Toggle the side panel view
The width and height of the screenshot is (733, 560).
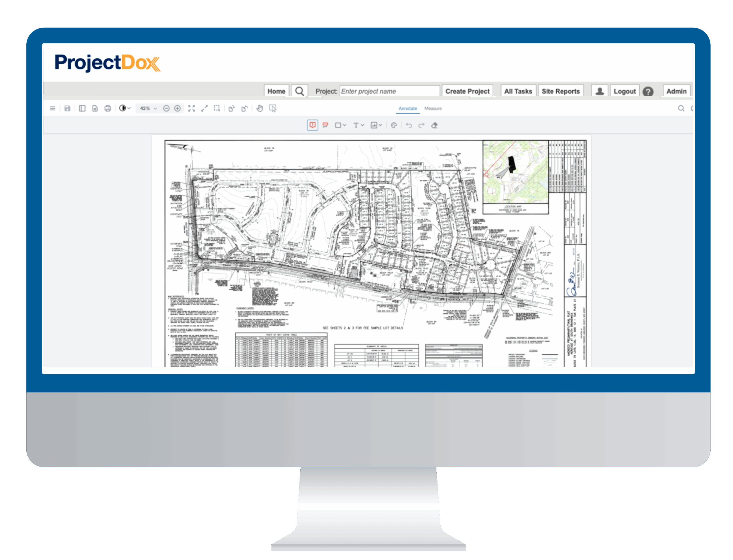(82, 108)
